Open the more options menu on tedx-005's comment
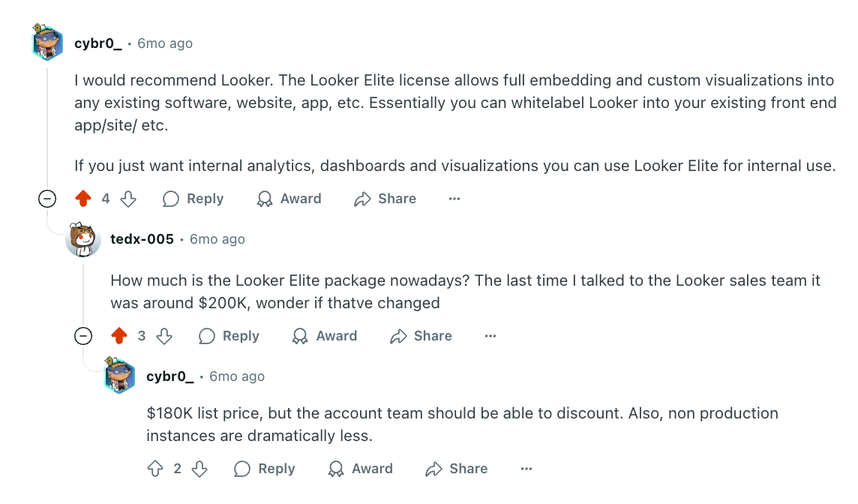This screenshot has height=504, width=858. [490, 336]
